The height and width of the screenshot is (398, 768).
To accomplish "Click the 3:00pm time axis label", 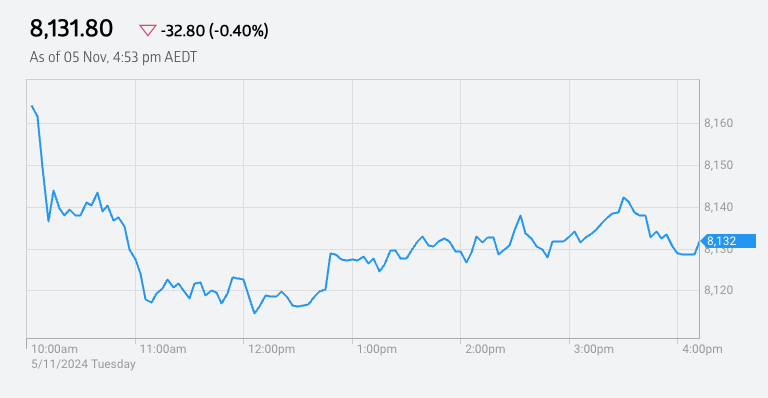I will click(594, 349).
